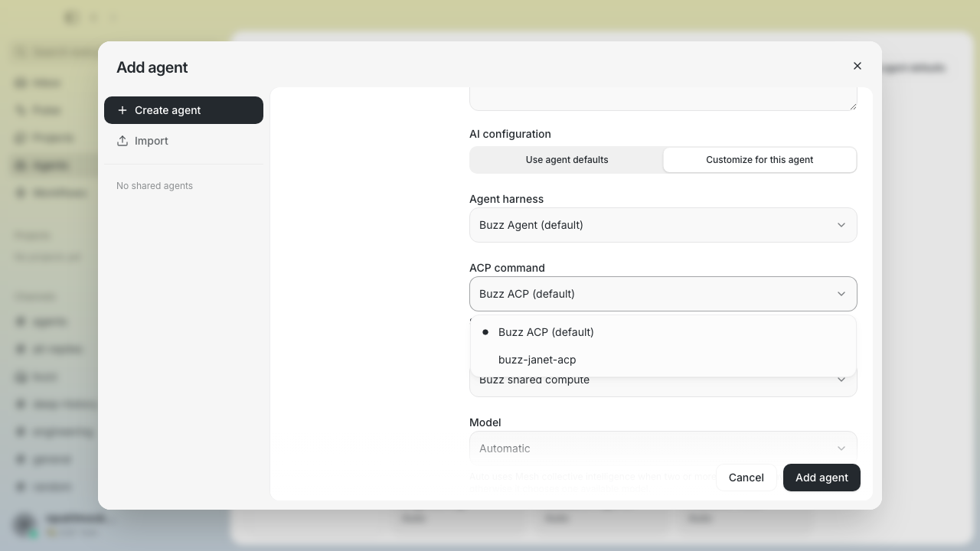This screenshot has width=980, height=551.
Task: Collapse the open ACP command dropdown
Action: [x=663, y=294]
